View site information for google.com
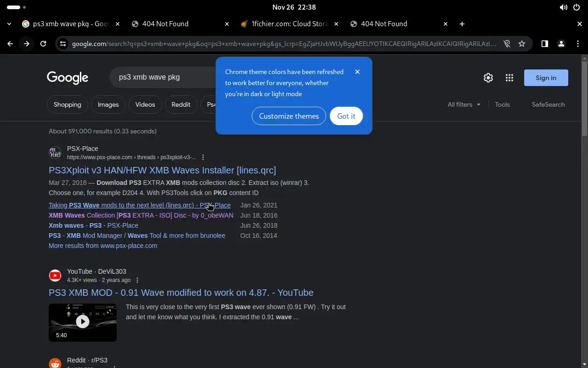The image size is (588, 368). pyautogui.click(x=63, y=44)
